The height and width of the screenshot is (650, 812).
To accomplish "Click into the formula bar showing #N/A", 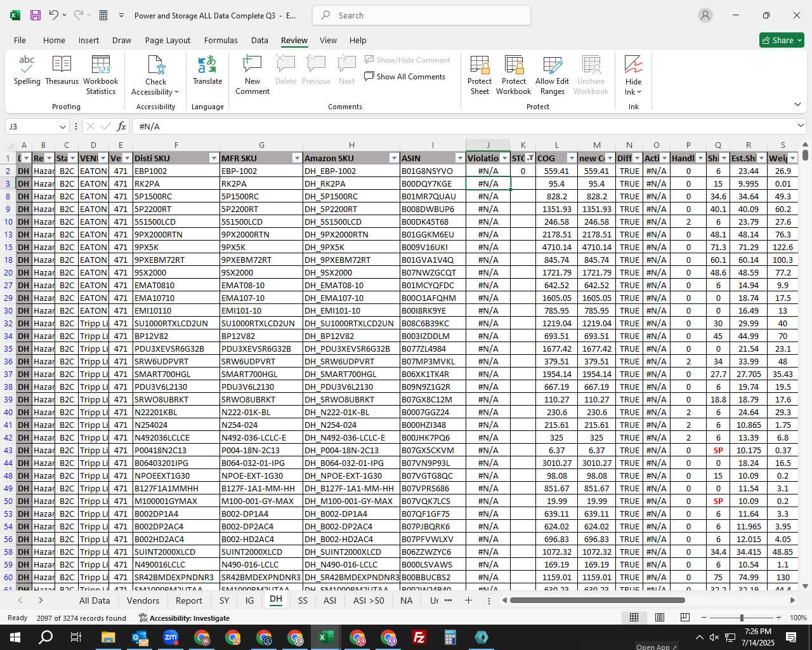I will [x=463, y=126].
